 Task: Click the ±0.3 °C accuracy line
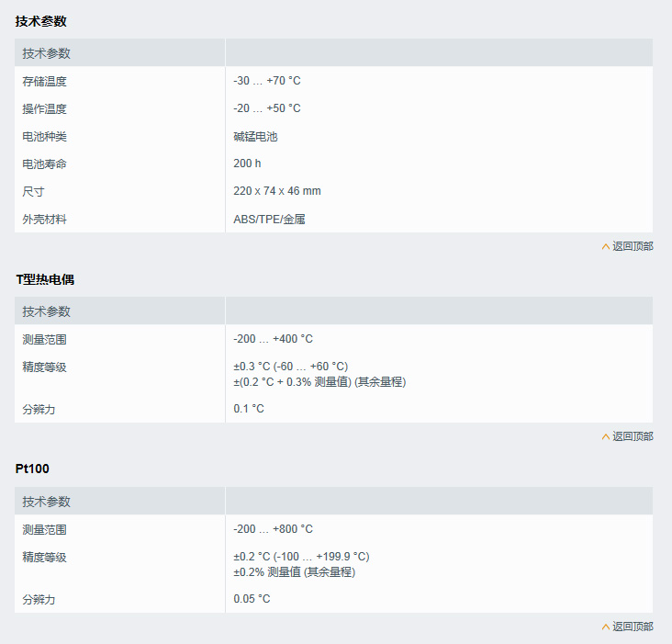[290, 367]
